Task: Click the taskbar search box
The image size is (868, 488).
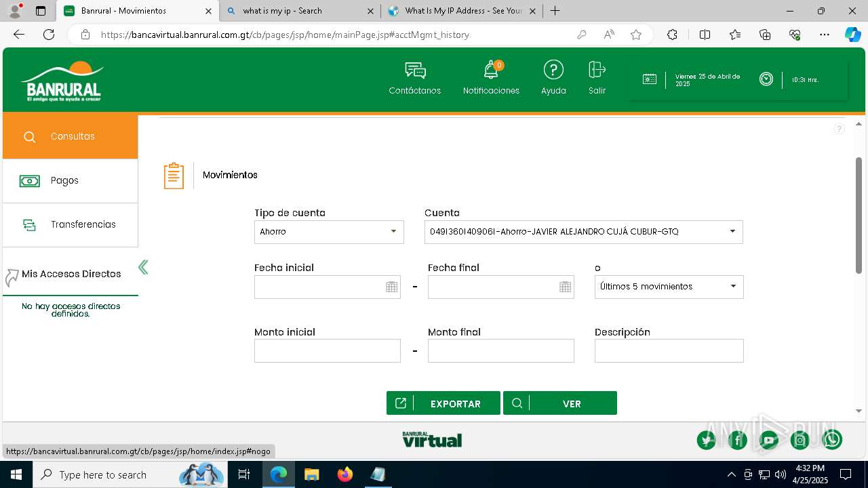Action: click(x=129, y=474)
